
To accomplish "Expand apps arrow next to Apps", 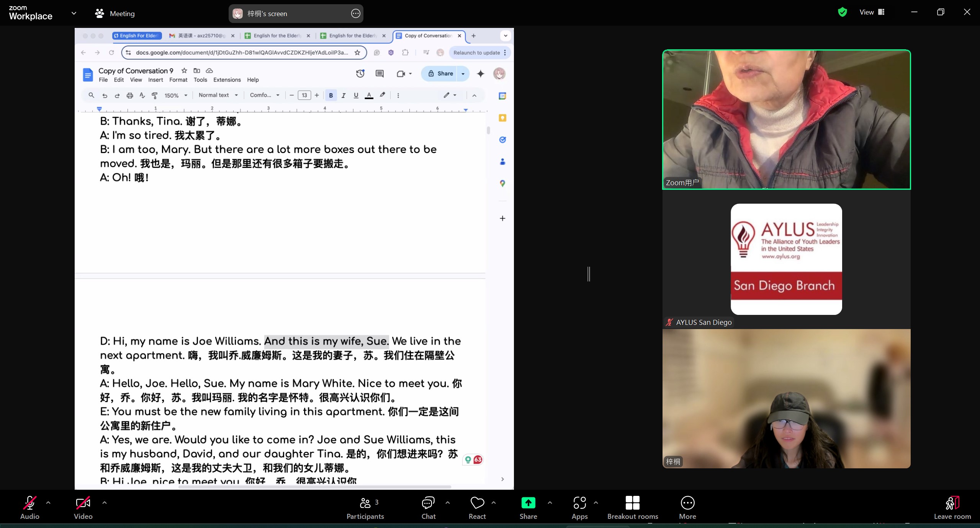I will point(596,503).
